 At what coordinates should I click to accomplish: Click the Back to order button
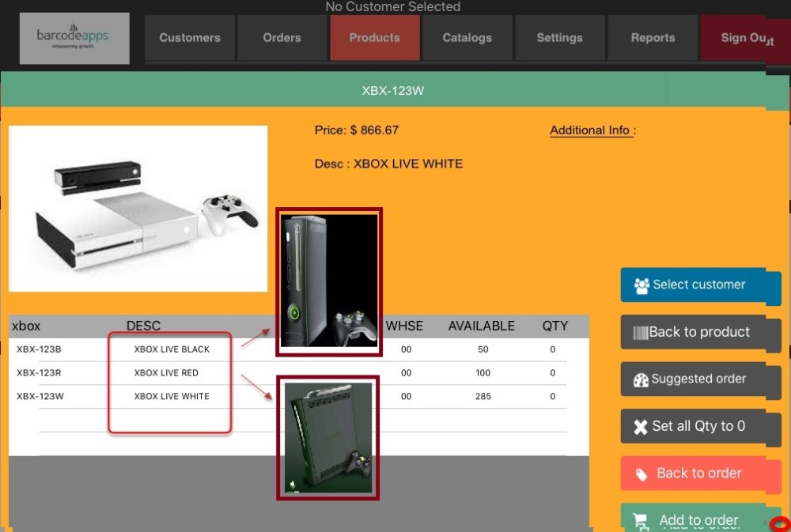(701, 474)
